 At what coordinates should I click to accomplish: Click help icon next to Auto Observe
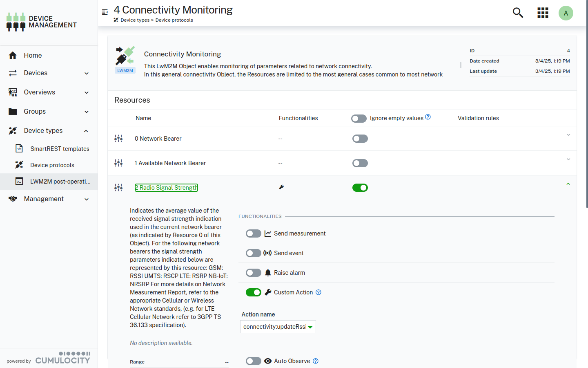tap(316, 361)
